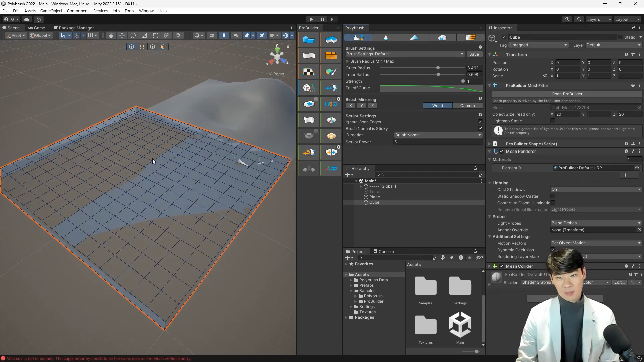
Task: Open the ProBuilder UV Editor checkerboard icon
Action: (x=309, y=72)
